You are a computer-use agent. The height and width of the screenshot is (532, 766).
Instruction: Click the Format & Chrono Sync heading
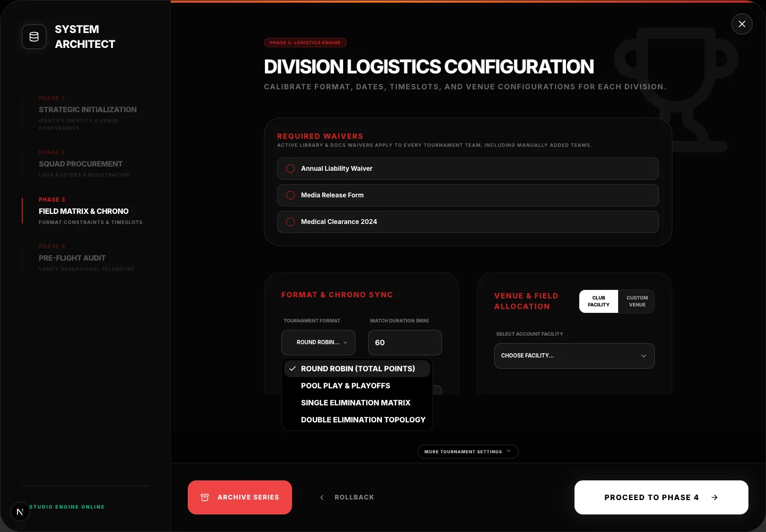point(337,295)
